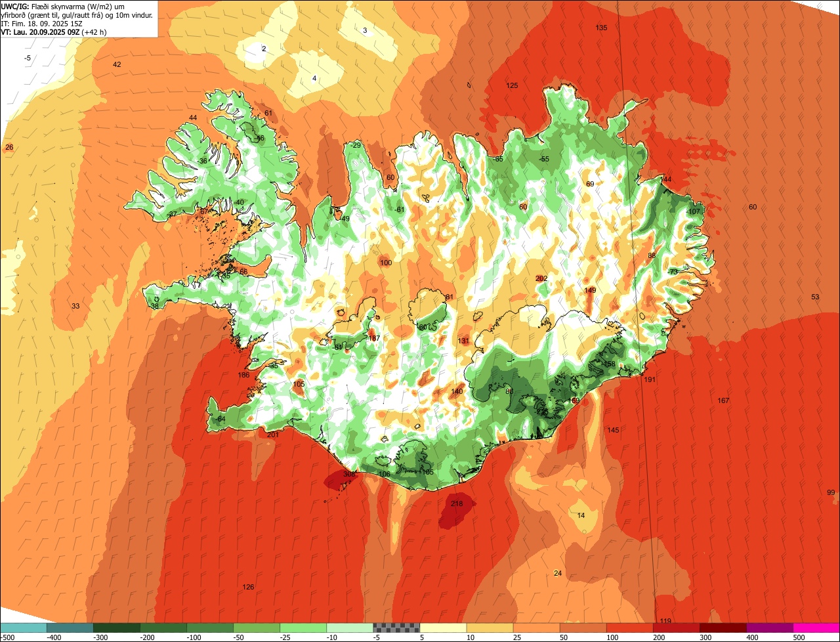
Task: Pick the medium green -100 to -50 swatch
Action: pos(210,628)
